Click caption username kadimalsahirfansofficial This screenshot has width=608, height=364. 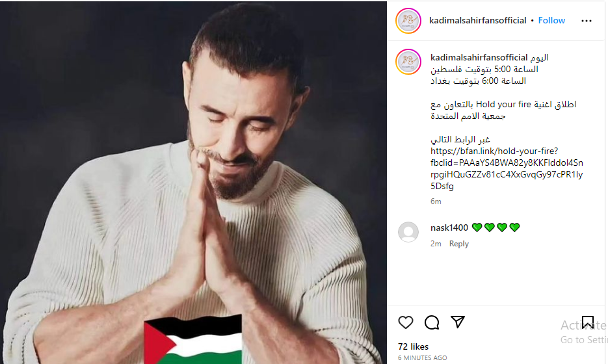point(479,57)
